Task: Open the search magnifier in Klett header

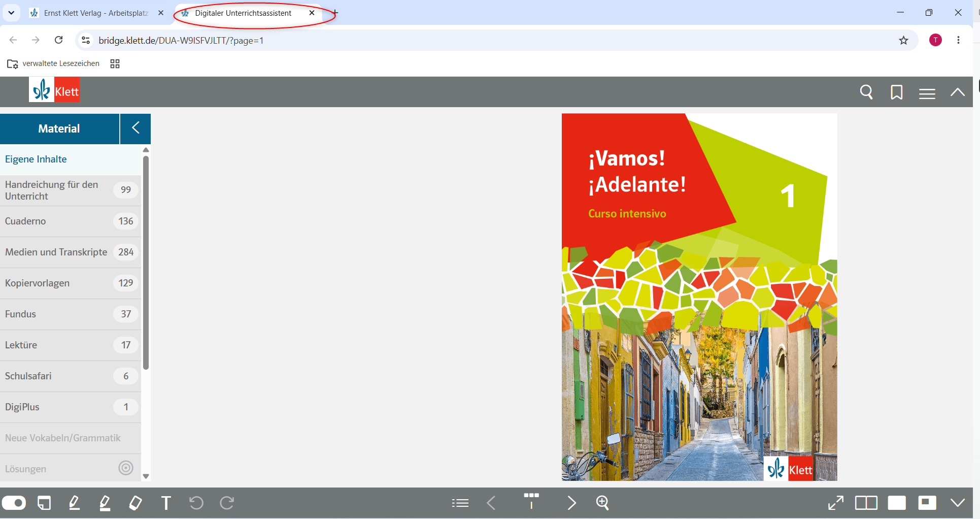Action: pos(866,92)
